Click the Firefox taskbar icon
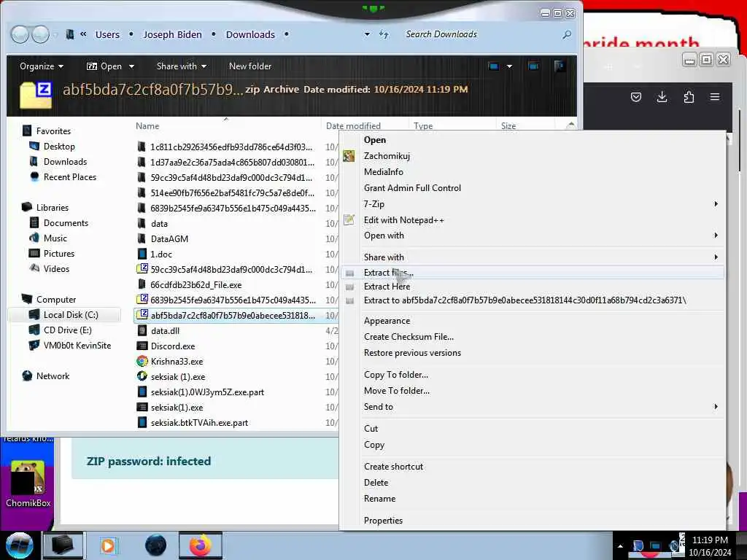The height and width of the screenshot is (560, 747). (x=201, y=545)
